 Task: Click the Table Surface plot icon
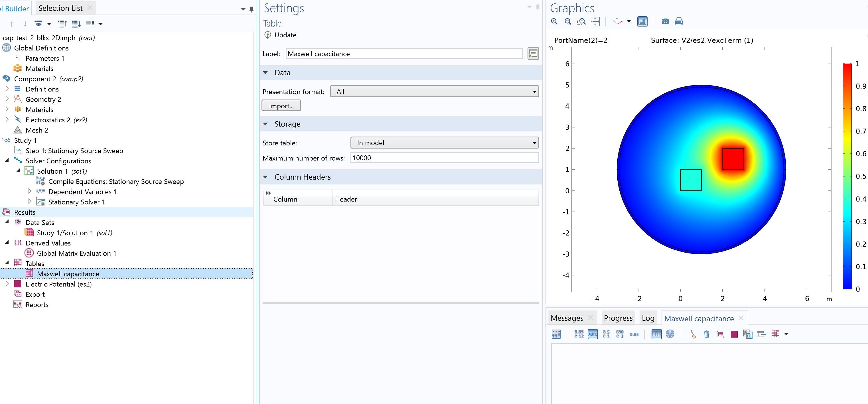pyautogui.click(x=734, y=334)
